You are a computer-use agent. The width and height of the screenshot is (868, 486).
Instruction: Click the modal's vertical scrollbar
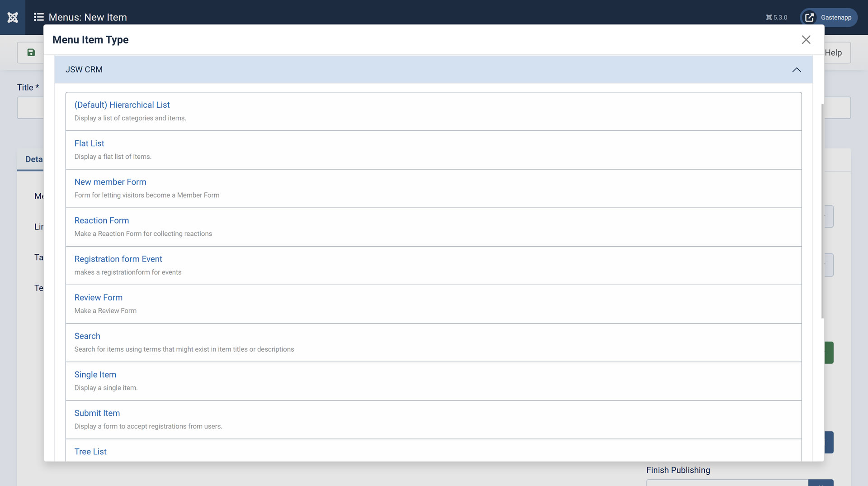822,210
